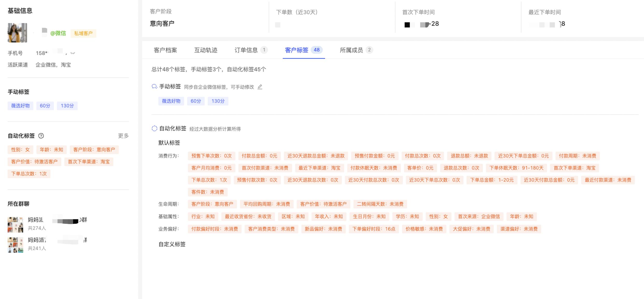Image resolution: width=644 pixels, height=299 pixels.
Task: Open the 互动轨迹 tab
Action: coord(206,50)
